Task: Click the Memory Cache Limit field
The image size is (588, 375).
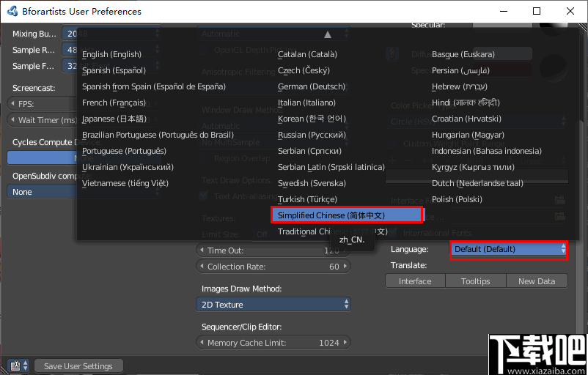Action: (x=273, y=343)
